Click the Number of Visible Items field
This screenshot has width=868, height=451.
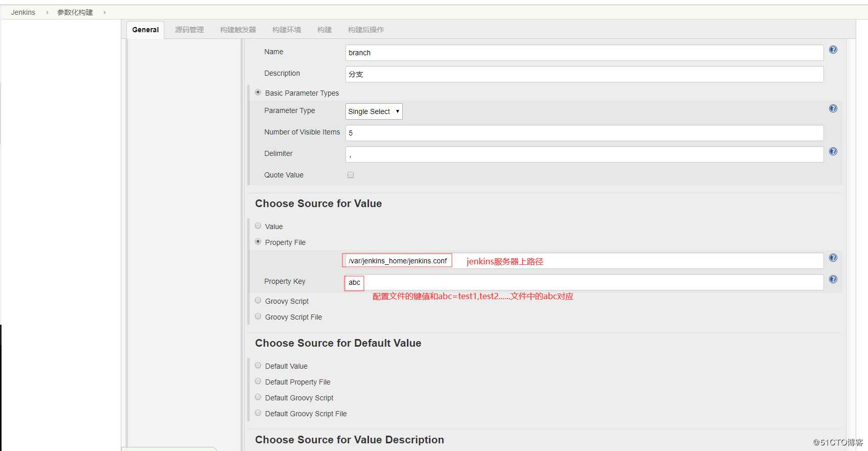584,133
